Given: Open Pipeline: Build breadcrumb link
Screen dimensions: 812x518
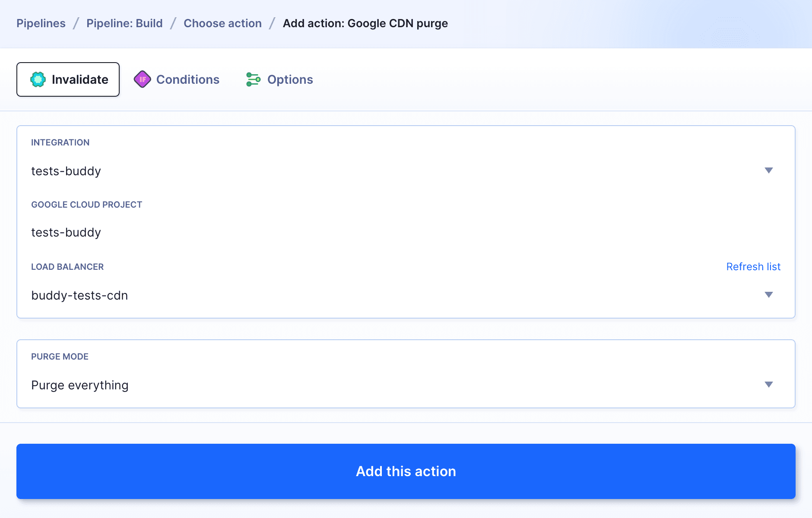Looking at the screenshot, I should tap(124, 23).
